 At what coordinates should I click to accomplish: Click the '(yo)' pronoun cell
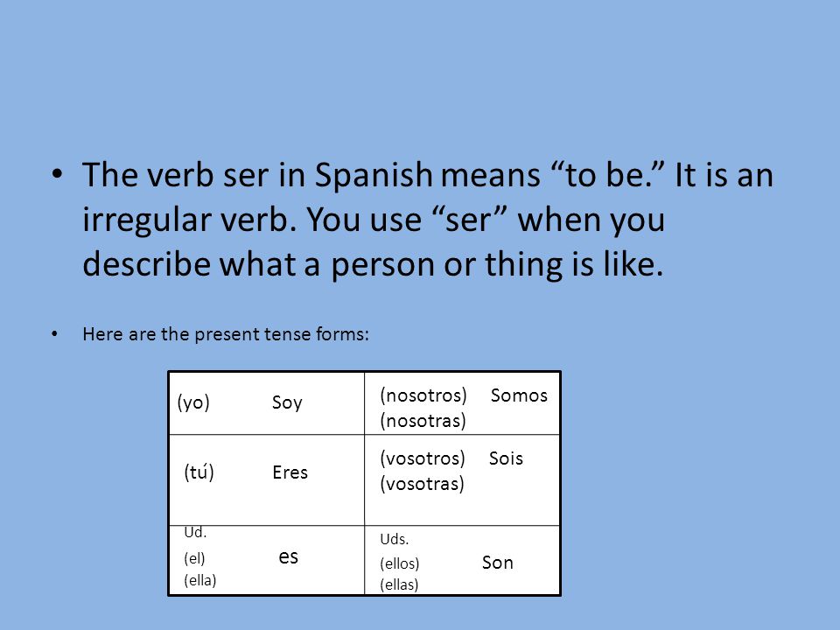pos(193,402)
